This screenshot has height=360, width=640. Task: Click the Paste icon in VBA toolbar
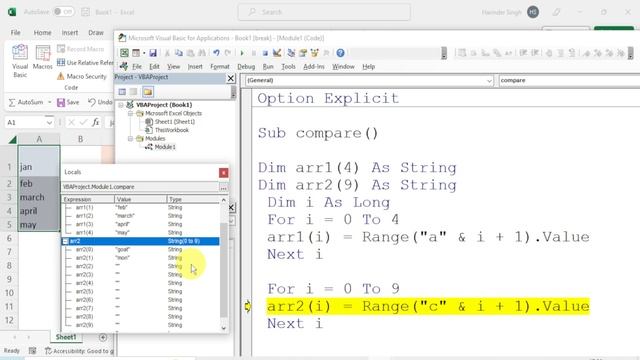(x=190, y=53)
